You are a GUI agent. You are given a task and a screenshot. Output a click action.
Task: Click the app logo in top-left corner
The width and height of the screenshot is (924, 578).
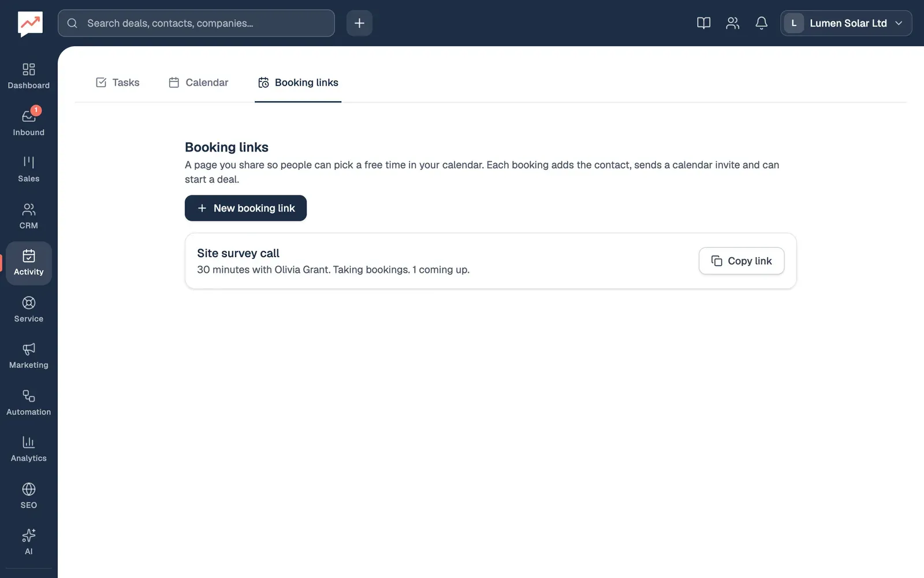30,24
